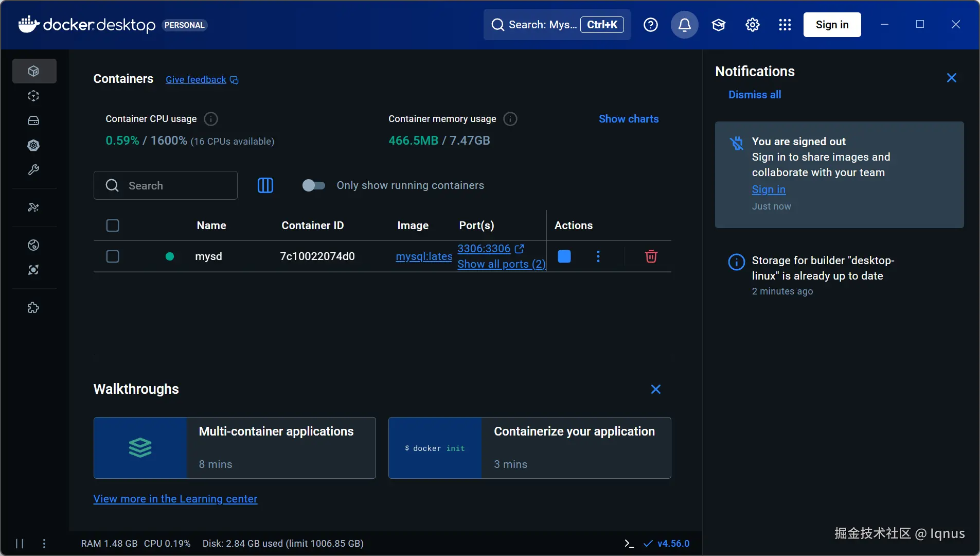The width and height of the screenshot is (980, 556).
Task: Follow the Sign in link in the notification
Action: pyautogui.click(x=769, y=189)
